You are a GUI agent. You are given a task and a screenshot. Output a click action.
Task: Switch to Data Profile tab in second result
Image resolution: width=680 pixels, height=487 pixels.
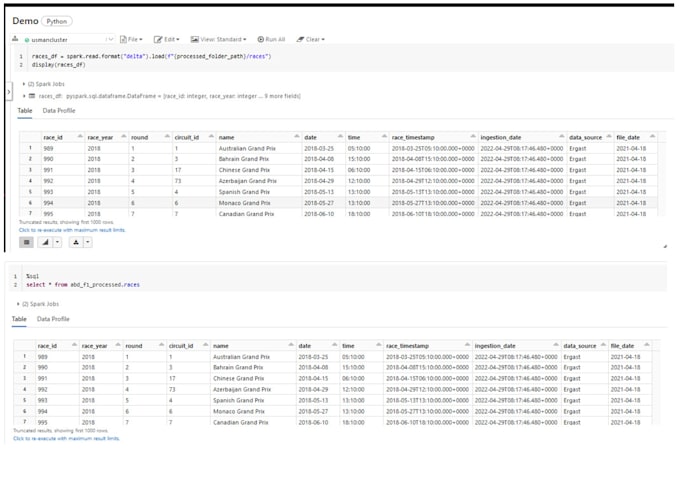tap(53, 319)
